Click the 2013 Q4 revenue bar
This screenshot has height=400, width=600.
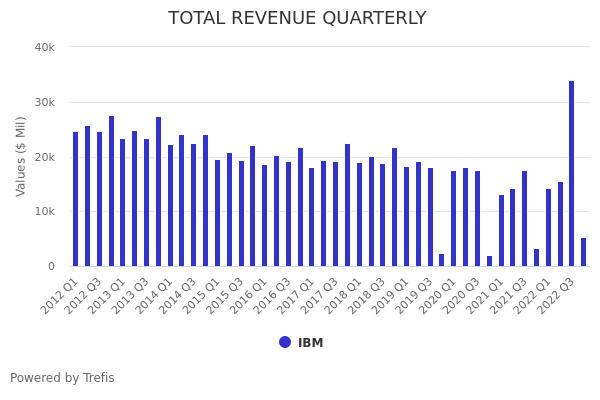tap(158, 192)
